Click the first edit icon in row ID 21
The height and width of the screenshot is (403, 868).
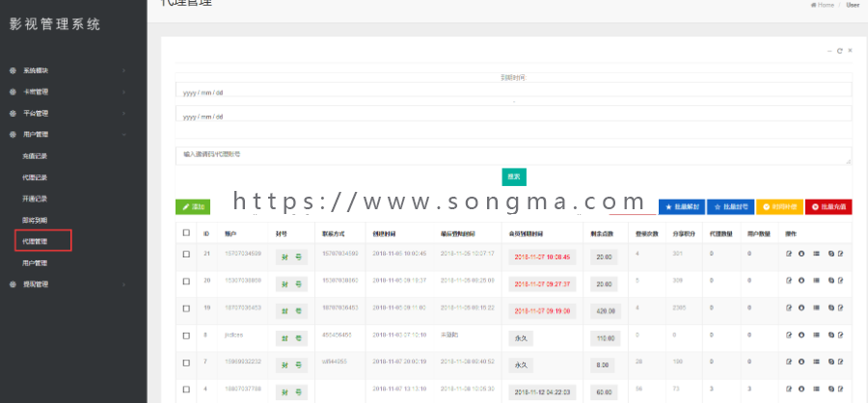click(789, 255)
